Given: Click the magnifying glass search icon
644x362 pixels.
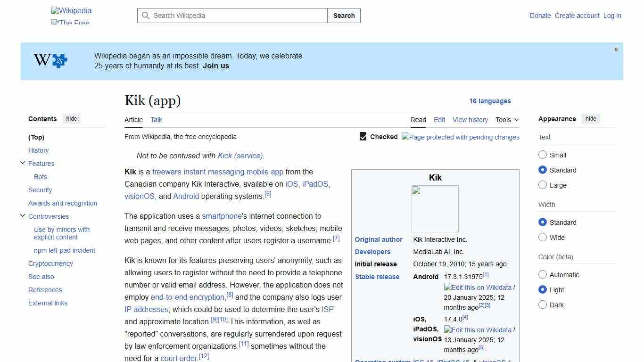Looking at the screenshot, I should pos(146,16).
